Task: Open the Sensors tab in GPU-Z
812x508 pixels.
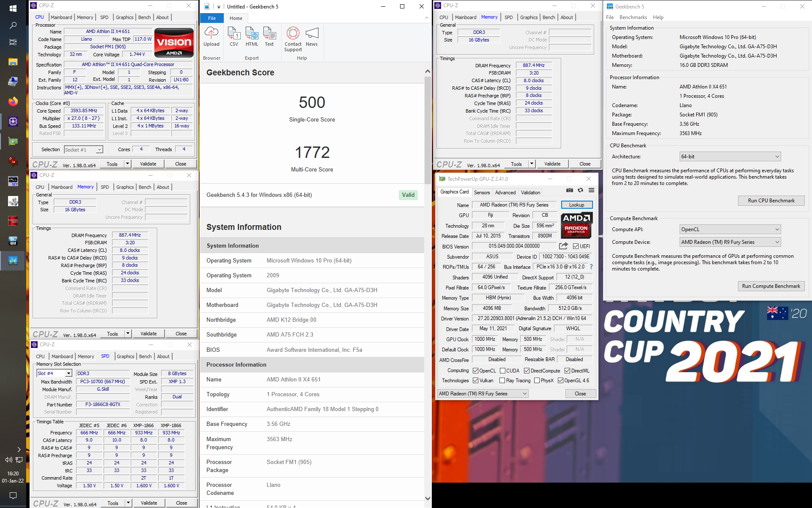Action: point(482,192)
